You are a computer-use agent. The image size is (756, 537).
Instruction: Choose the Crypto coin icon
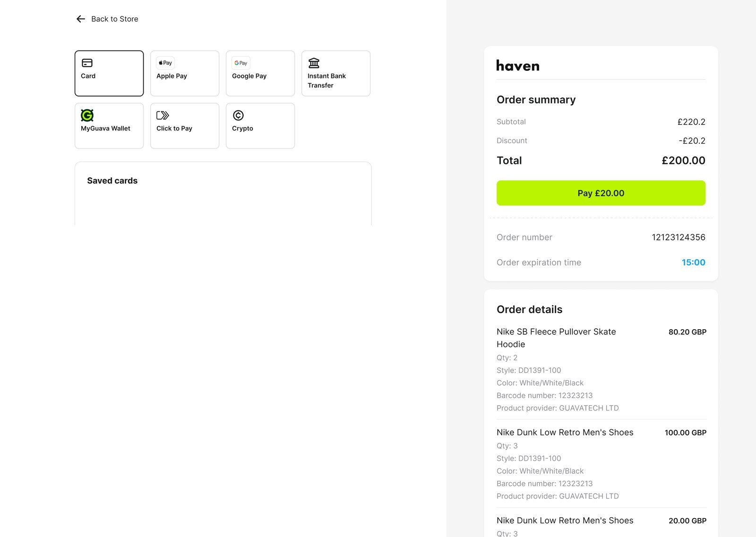(x=238, y=115)
